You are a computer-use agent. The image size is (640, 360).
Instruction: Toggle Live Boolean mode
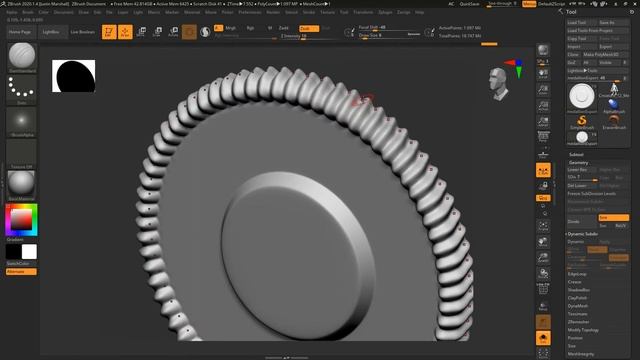(82, 32)
